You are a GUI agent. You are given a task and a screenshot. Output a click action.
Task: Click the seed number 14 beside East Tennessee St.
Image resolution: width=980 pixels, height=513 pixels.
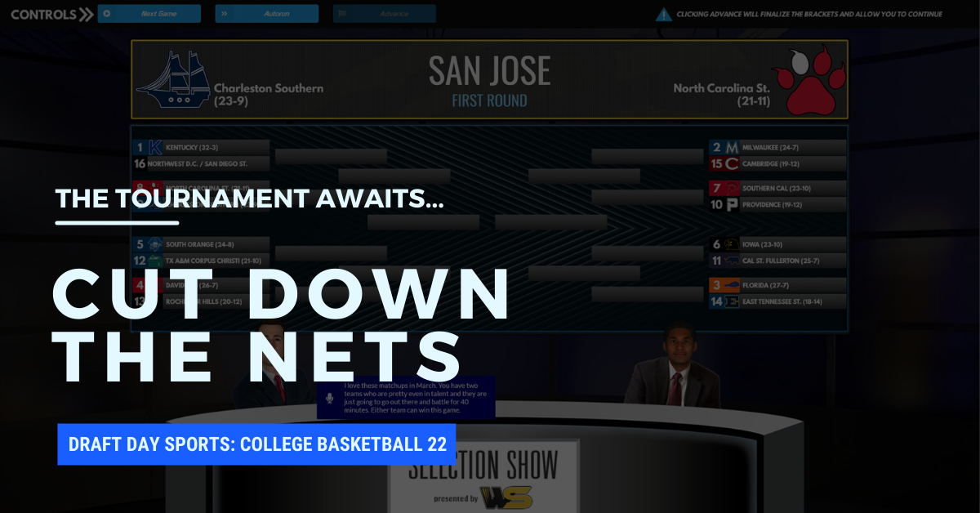(716, 302)
